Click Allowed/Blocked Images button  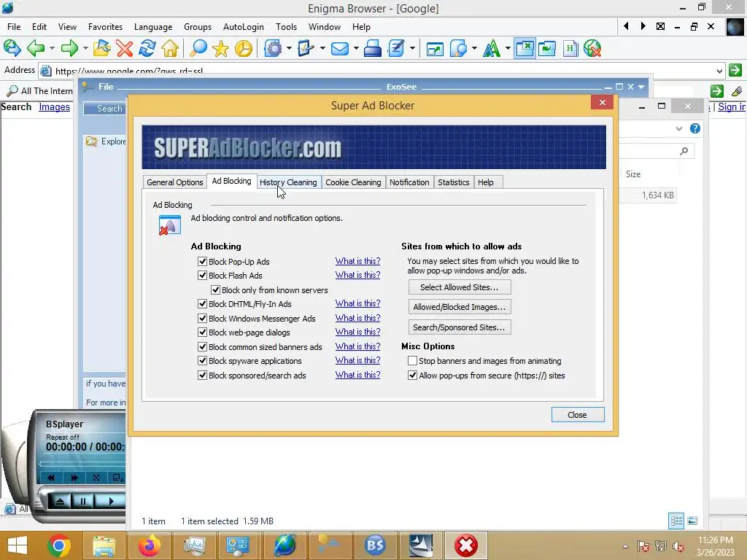(460, 307)
